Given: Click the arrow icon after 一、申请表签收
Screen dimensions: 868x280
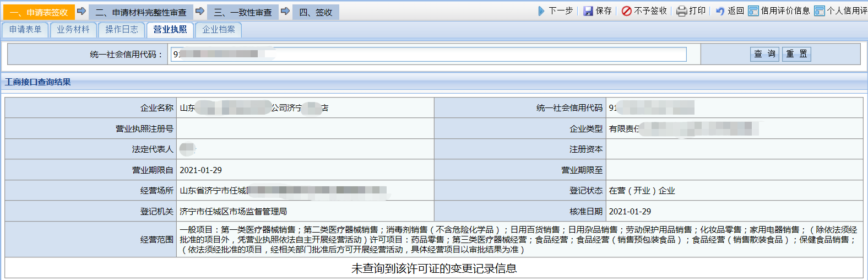Looking at the screenshot, I should [x=82, y=11].
